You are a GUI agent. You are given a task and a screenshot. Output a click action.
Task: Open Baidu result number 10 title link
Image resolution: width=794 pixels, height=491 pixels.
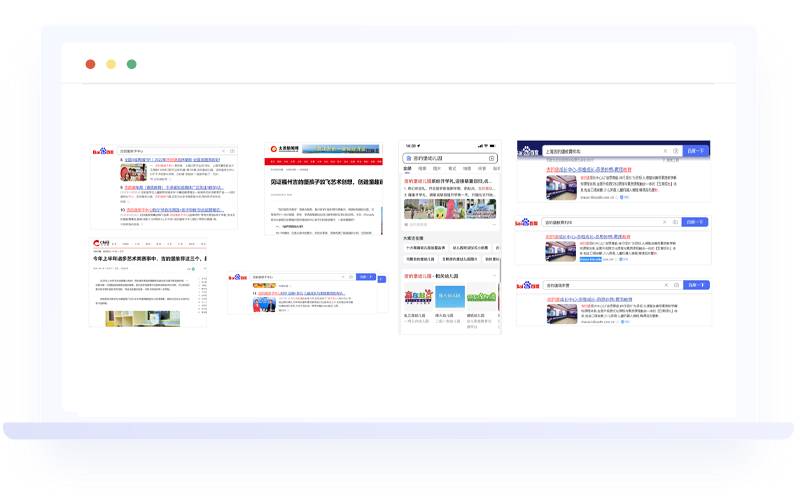coord(175,210)
